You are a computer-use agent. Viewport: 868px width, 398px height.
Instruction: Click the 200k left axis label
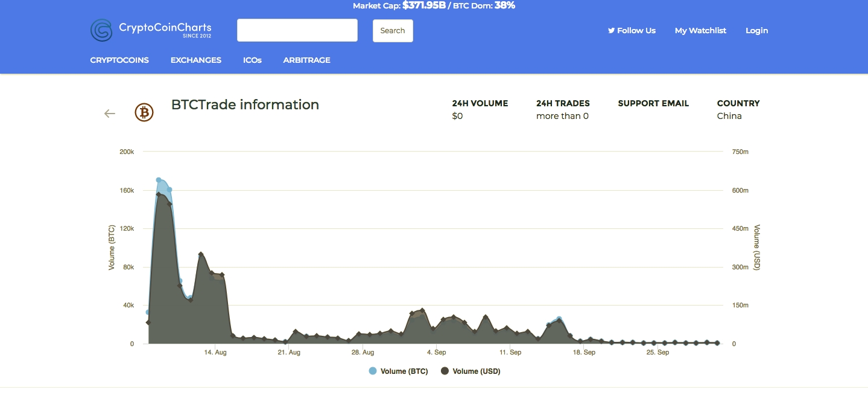[127, 152]
